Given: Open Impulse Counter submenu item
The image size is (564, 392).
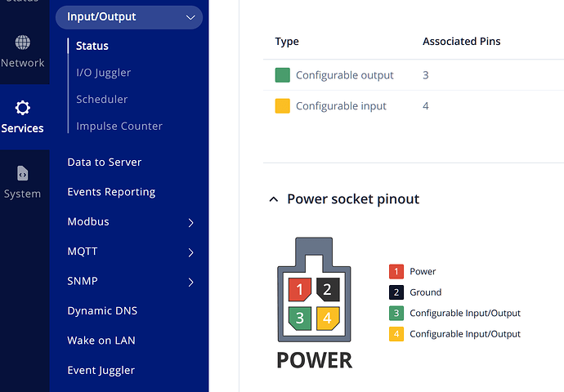Looking at the screenshot, I should coord(119,127).
